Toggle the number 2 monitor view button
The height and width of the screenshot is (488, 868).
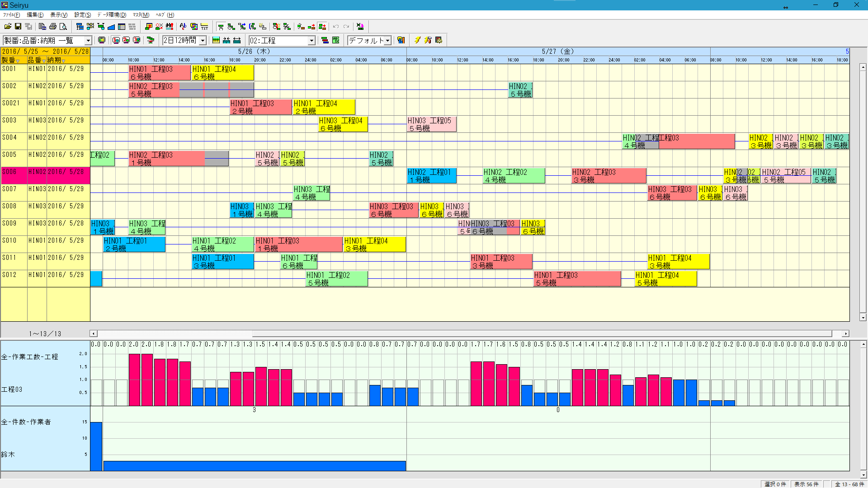(126, 40)
